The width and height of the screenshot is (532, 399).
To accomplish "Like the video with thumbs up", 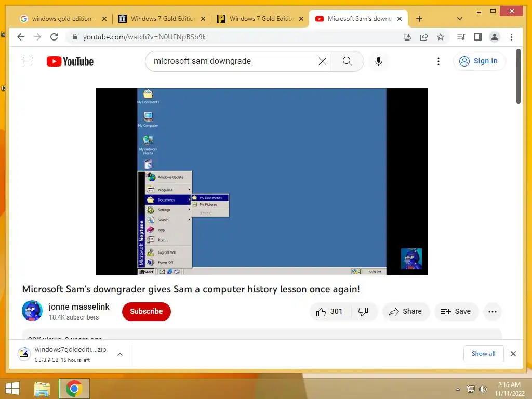I will coord(329,312).
